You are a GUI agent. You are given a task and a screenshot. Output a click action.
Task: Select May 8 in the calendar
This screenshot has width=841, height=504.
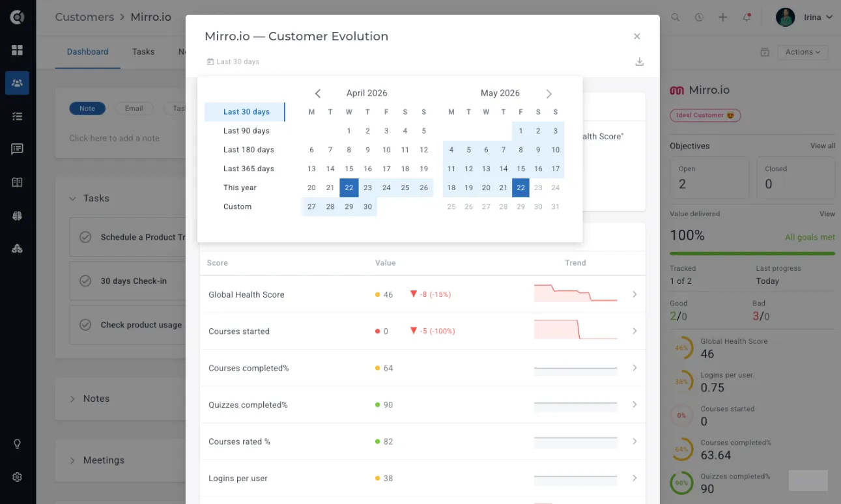point(520,150)
